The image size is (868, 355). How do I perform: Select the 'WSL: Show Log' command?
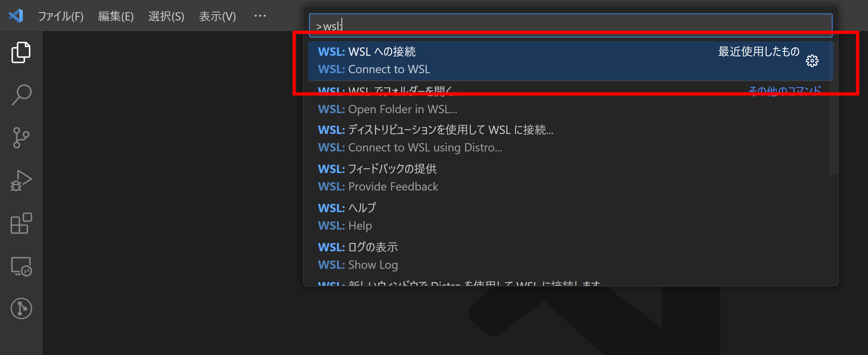438,256
